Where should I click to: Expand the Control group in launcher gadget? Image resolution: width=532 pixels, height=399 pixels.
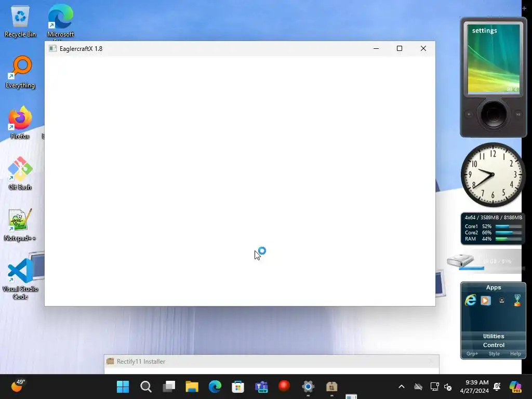(494, 345)
